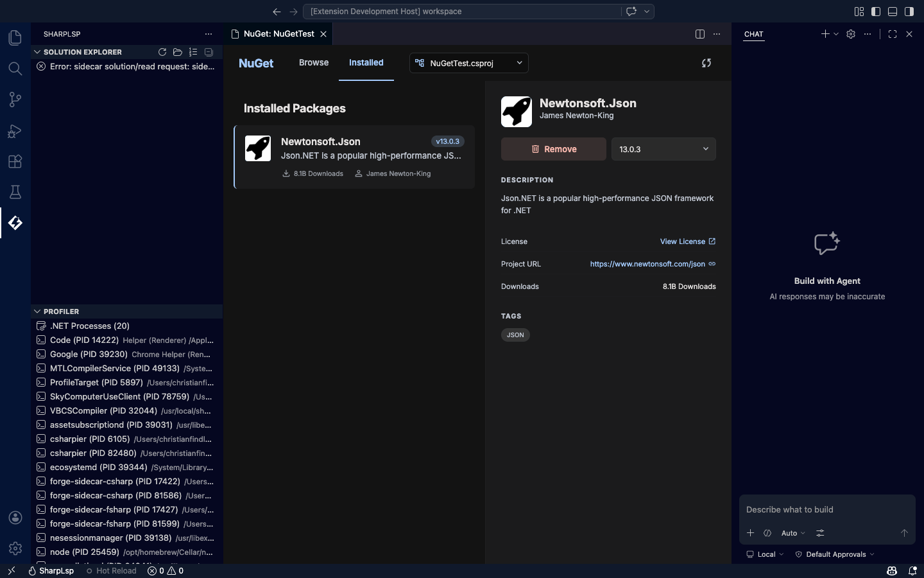This screenshot has height=578, width=924.
Task: Click the NuGet refresh icon
Action: click(x=706, y=63)
